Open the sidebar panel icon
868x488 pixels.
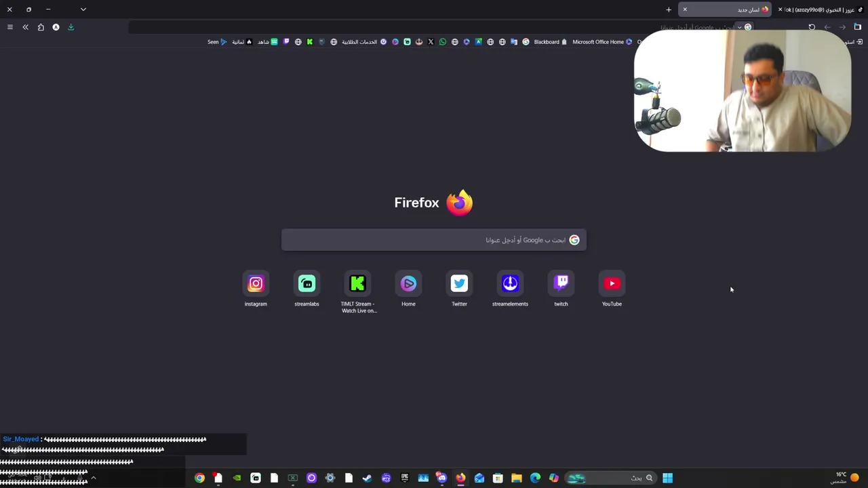[x=857, y=27]
